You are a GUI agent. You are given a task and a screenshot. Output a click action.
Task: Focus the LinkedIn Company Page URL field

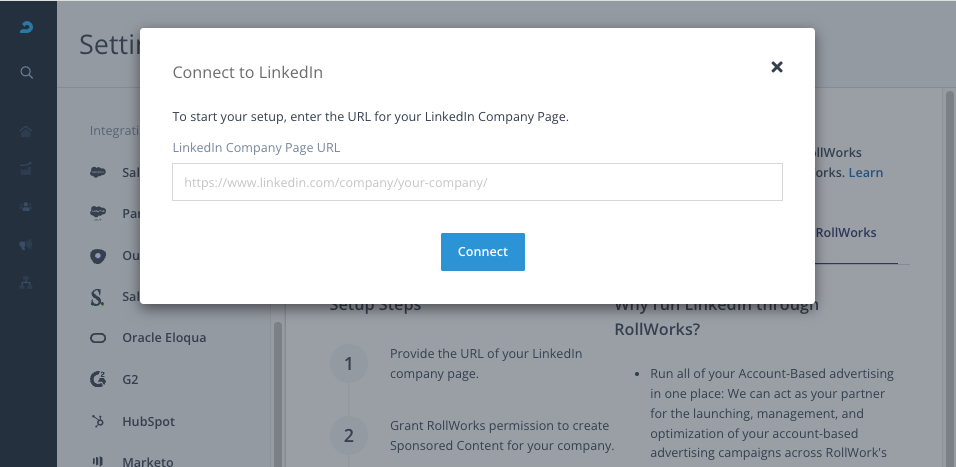(x=477, y=182)
